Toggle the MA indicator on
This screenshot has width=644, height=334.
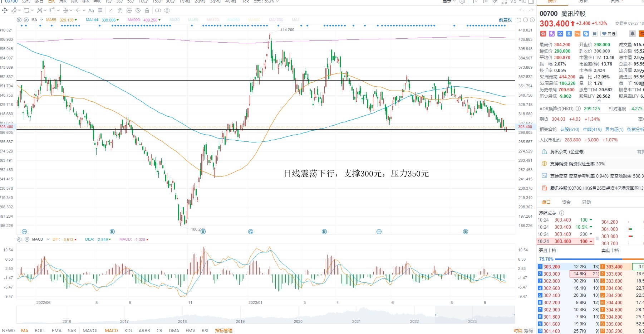(x=25, y=330)
